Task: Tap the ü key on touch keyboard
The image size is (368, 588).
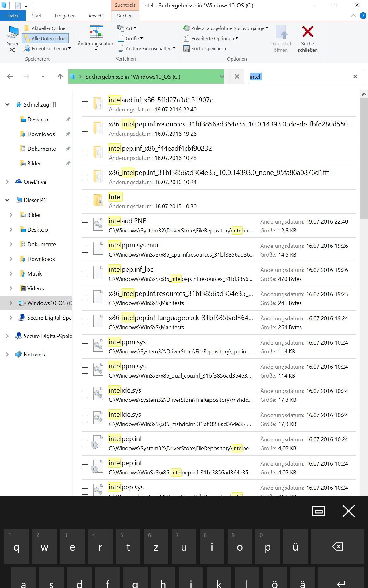Action: (296, 547)
